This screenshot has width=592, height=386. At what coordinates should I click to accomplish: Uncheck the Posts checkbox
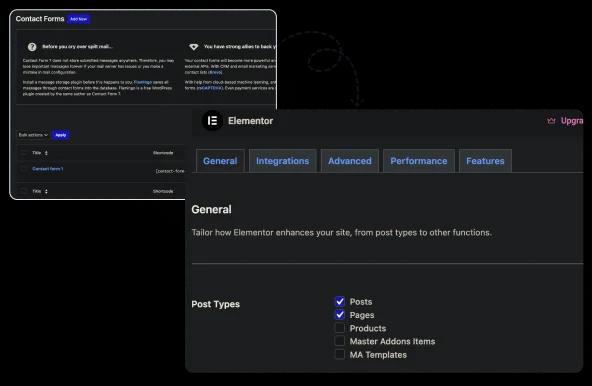point(340,301)
